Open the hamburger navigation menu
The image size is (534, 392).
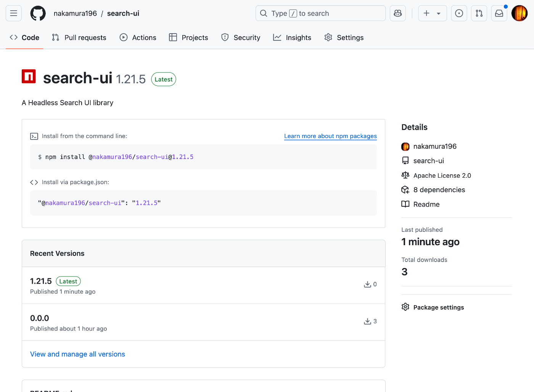coord(14,13)
